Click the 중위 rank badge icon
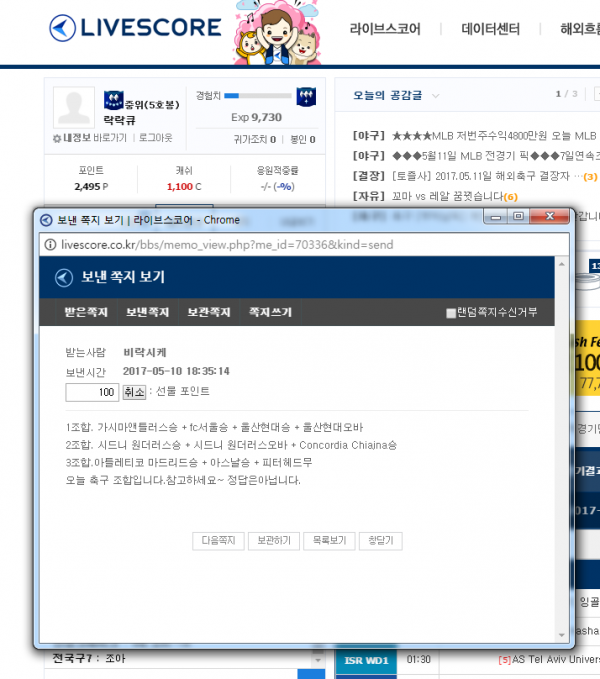The height and width of the screenshot is (679, 600). (113, 100)
